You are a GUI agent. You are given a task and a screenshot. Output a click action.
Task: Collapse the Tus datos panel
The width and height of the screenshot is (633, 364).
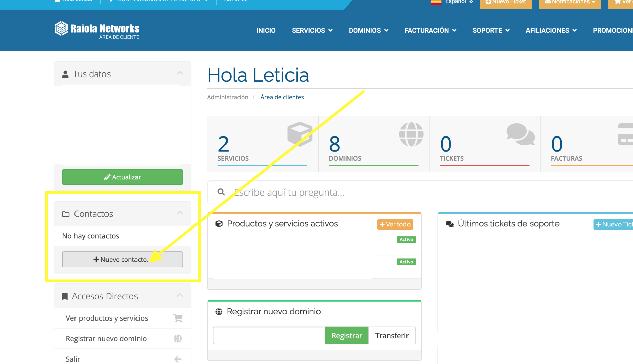click(180, 73)
